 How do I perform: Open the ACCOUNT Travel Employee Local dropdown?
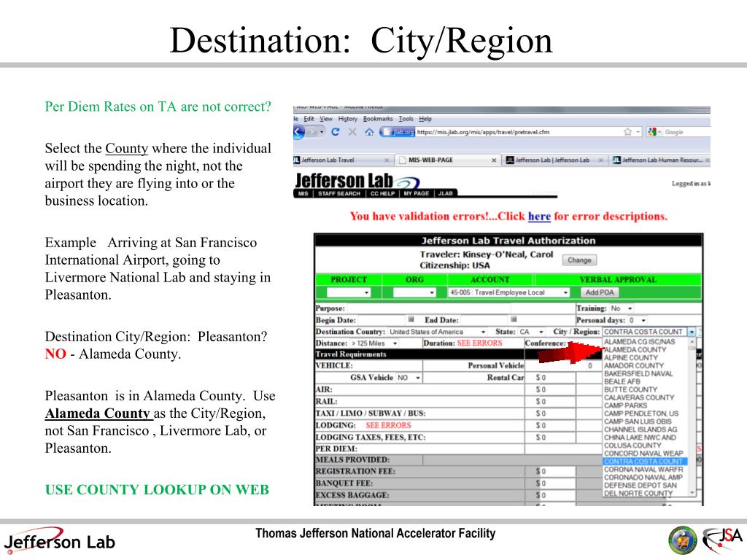click(x=508, y=292)
